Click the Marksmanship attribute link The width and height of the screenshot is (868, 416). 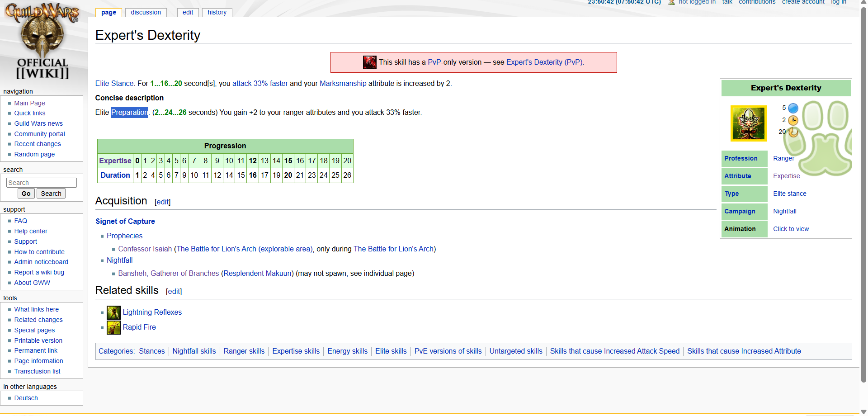[343, 83]
